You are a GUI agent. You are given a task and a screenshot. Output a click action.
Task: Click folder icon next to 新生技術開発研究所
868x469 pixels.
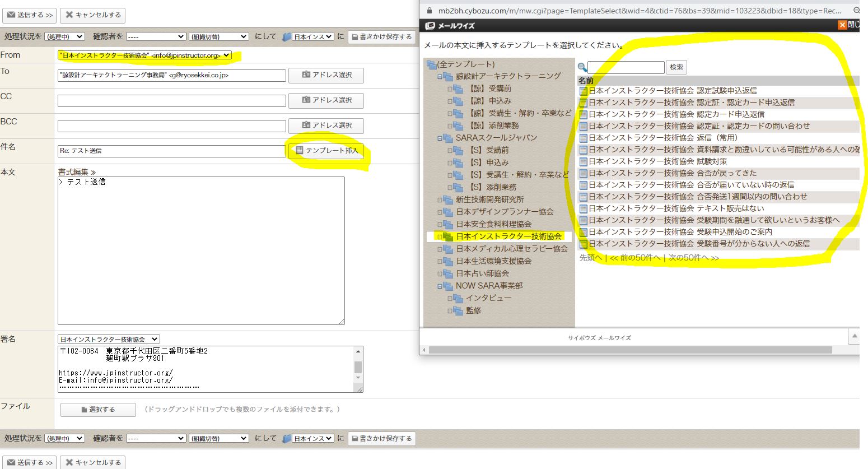448,199
